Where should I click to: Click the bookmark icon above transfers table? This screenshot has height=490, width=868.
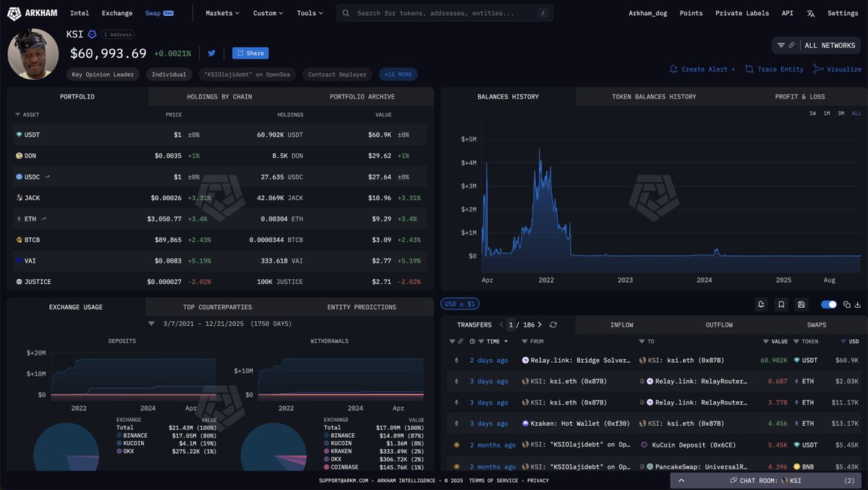(781, 304)
